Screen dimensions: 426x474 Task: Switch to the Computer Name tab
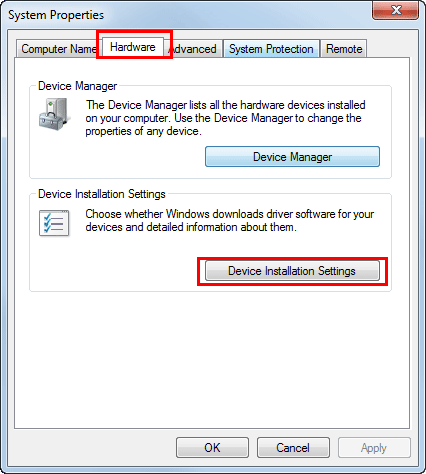[x=58, y=49]
